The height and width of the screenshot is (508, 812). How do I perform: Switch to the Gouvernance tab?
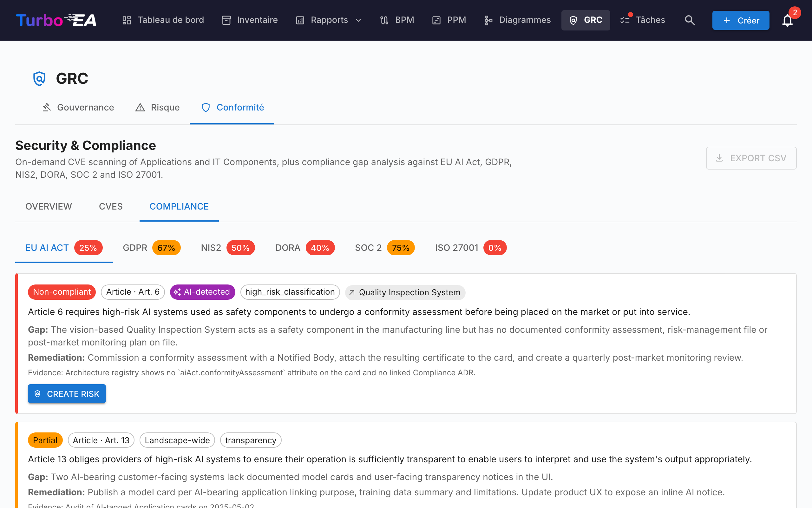pyautogui.click(x=78, y=108)
